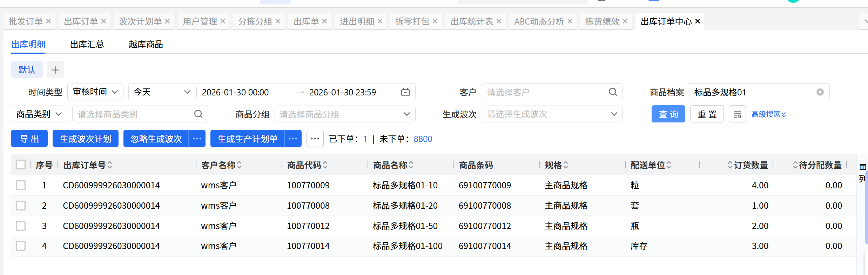Add a new filter preset with plus icon
Screen dimensions: 868x275
55,70
